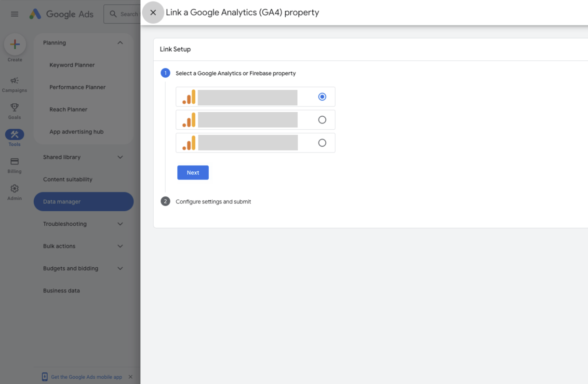
Task: Open Reach Planner
Action: (x=68, y=109)
